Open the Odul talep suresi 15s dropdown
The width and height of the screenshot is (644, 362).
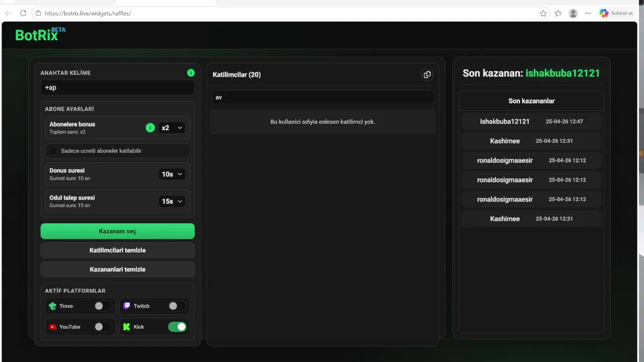(172, 201)
